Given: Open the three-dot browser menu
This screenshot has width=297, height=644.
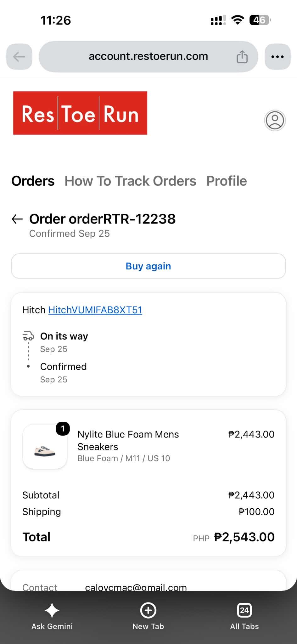Looking at the screenshot, I should [x=277, y=57].
